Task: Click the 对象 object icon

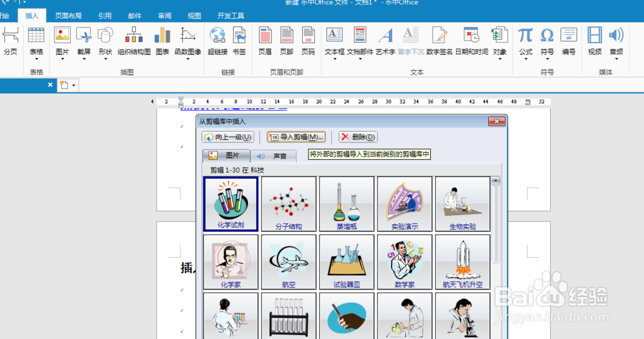Action: point(500,41)
